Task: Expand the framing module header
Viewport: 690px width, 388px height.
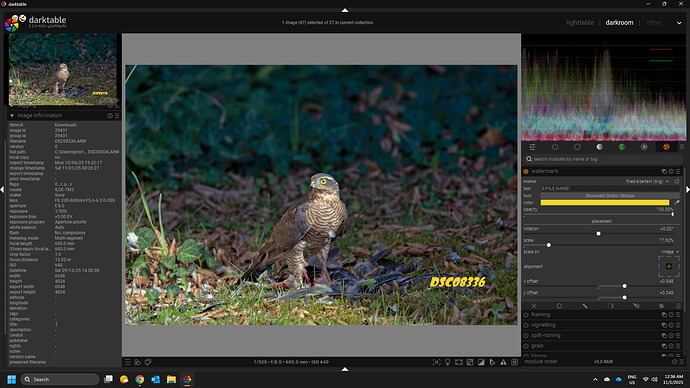Action: (x=540, y=315)
